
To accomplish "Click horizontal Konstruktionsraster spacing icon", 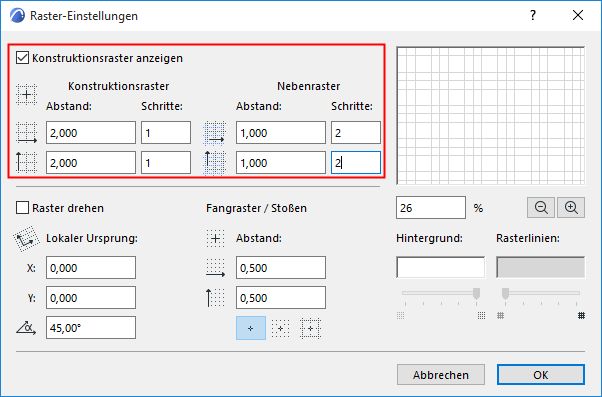I will [x=26, y=133].
